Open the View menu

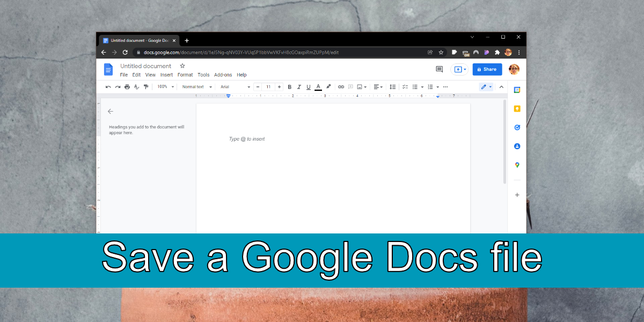[x=150, y=75]
